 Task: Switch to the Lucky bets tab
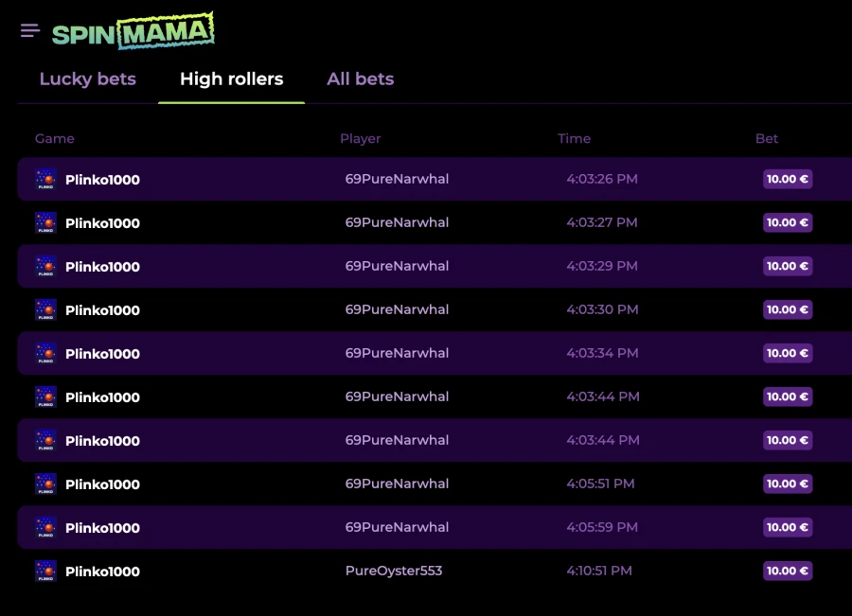(x=87, y=79)
